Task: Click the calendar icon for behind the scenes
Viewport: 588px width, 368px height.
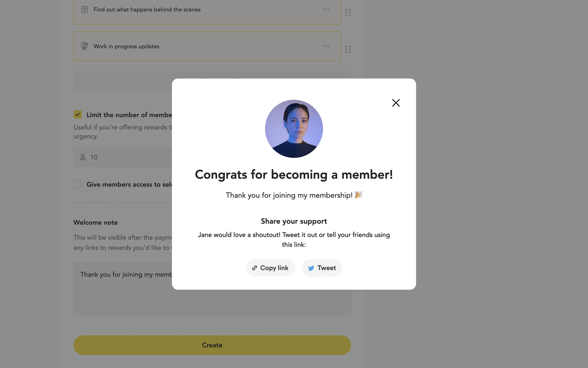Action: point(85,10)
